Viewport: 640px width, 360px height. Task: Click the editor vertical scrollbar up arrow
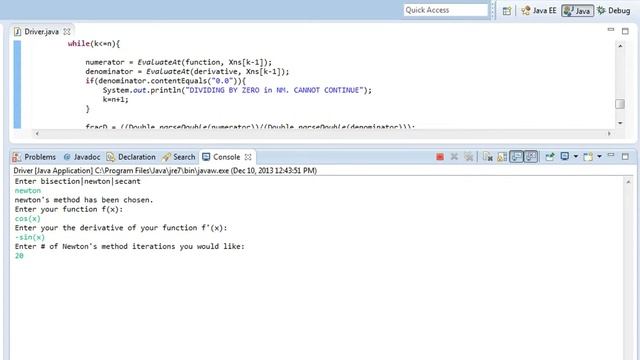[x=620, y=46]
